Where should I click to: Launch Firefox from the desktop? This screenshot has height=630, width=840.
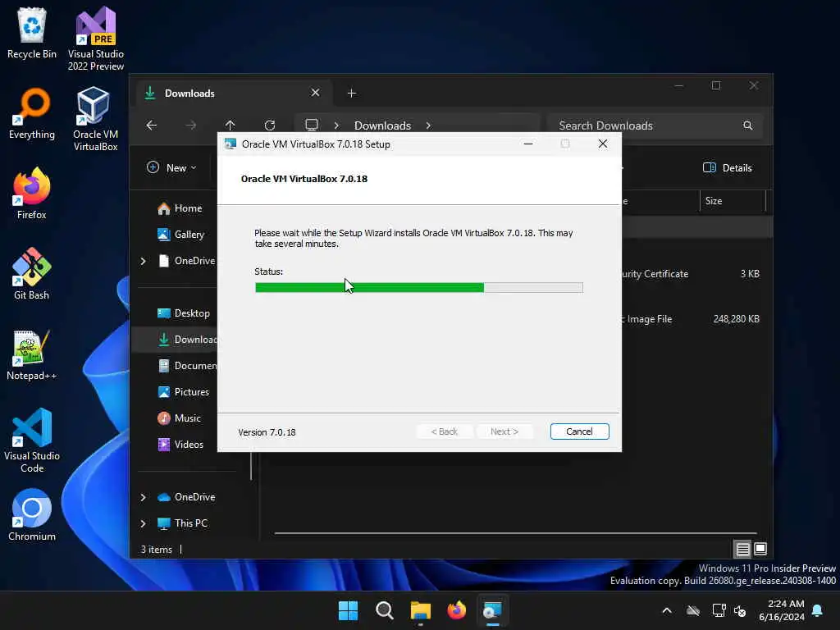[32, 194]
